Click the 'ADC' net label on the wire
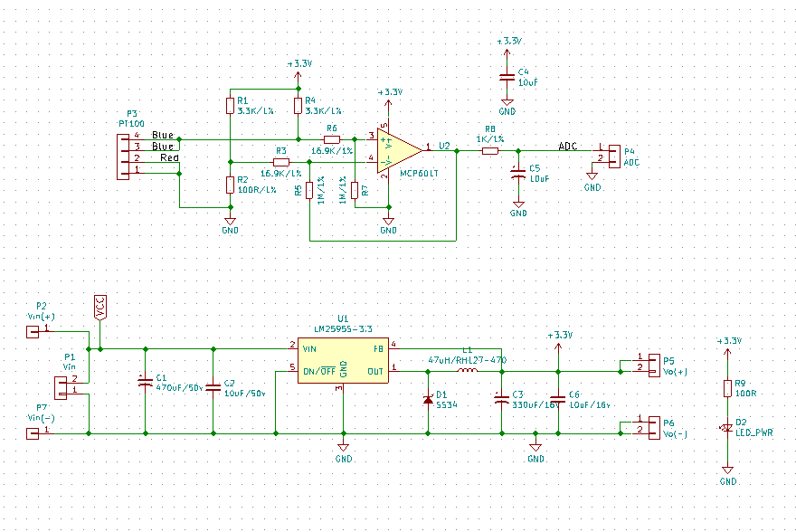796x532 pixels. 567,147
